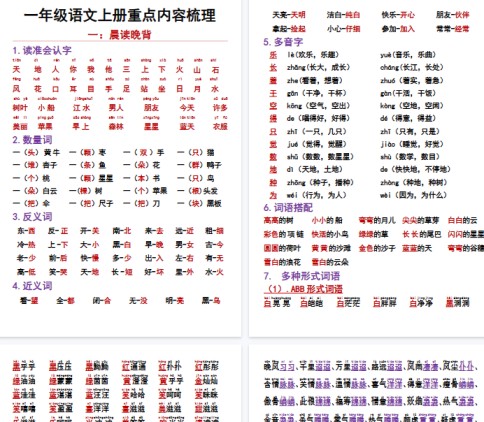Viewport: 484px width, 422px height.
Task: Select the polyphone entry dì(天地, 土地)
Action: point(315,169)
